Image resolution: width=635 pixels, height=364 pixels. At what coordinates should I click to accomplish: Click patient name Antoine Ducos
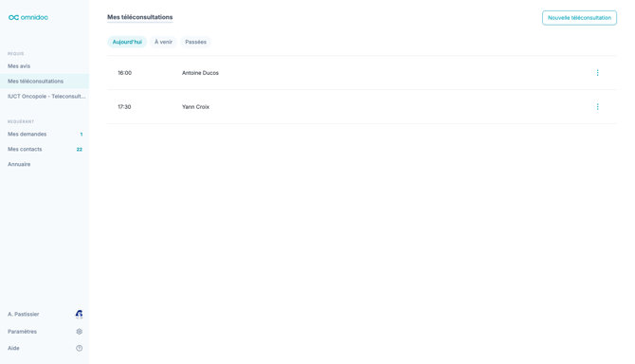[200, 73]
